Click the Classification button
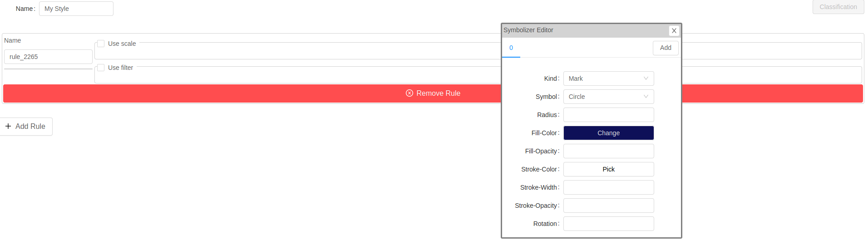868x240 pixels. (x=838, y=7)
